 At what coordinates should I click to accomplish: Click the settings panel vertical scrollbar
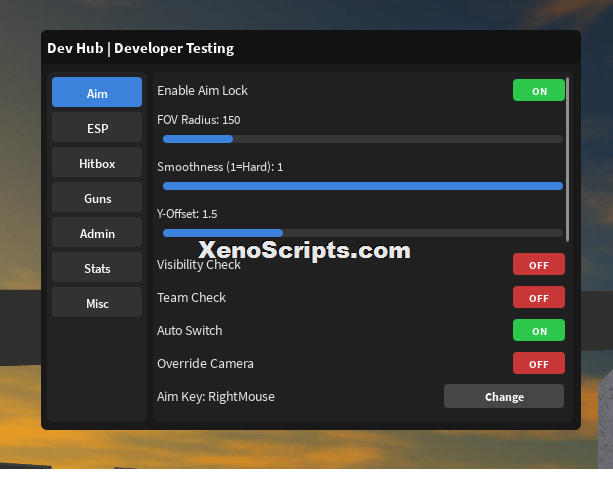(x=567, y=160)
